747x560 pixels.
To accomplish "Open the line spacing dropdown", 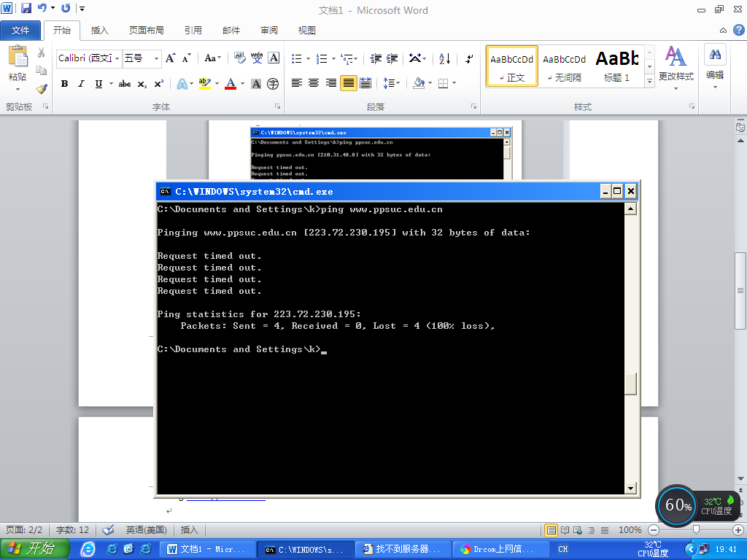I will pyautogui.click(x=392, y=83).
